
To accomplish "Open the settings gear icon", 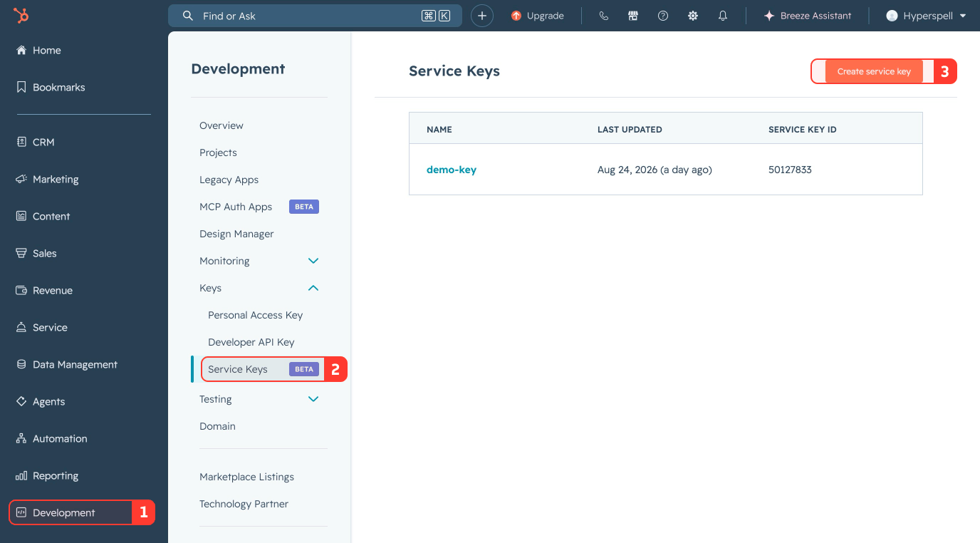I will (x=693, y=16).
